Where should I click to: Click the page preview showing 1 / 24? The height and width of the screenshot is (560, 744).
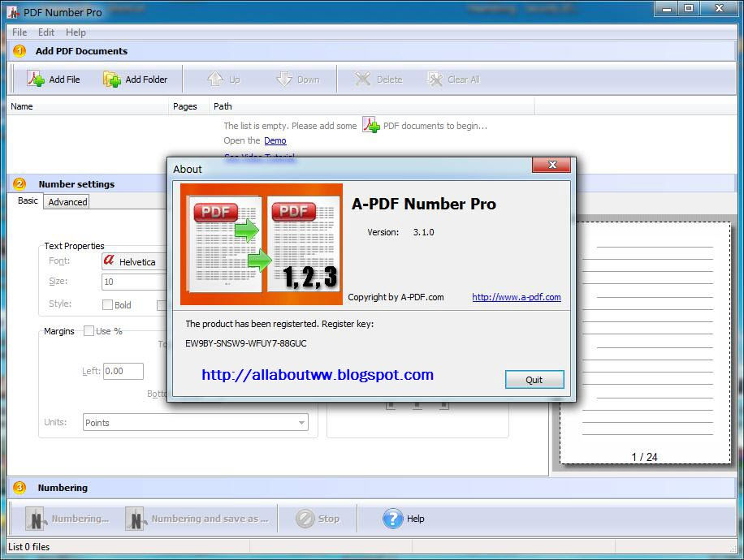click(x=645, y=342)
